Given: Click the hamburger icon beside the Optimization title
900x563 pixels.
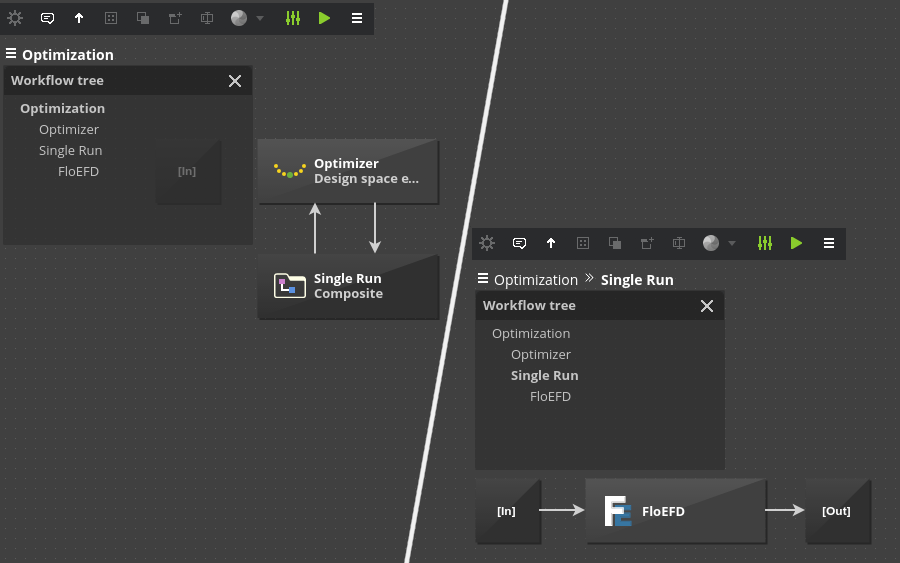Looking at the screenshot, I should (x=11, y=53).
